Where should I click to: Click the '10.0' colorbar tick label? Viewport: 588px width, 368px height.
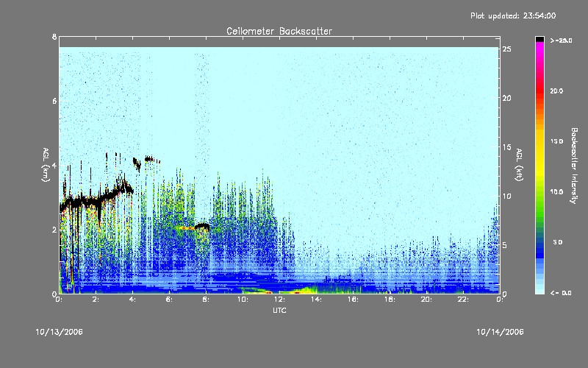556,192
